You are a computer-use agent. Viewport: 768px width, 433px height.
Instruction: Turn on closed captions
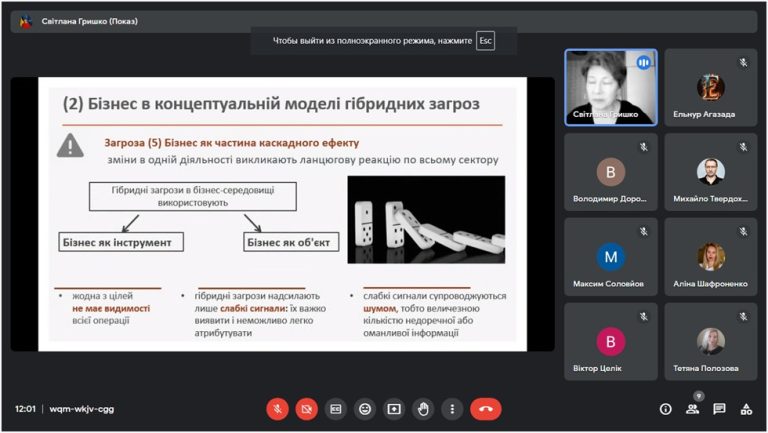[336, 409]
